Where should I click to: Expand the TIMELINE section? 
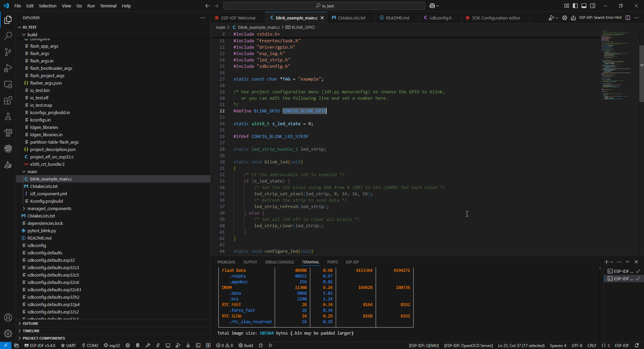[114, 331]
